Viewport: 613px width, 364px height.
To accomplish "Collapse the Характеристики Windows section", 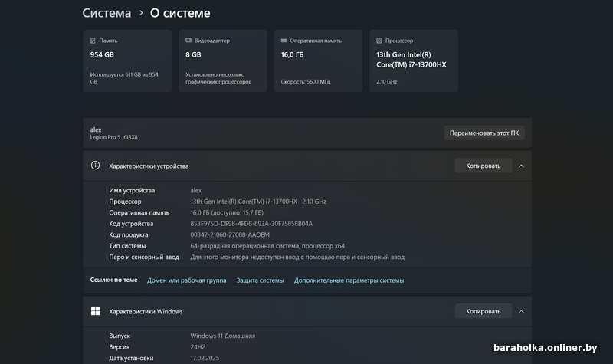I will click(521, 311).
